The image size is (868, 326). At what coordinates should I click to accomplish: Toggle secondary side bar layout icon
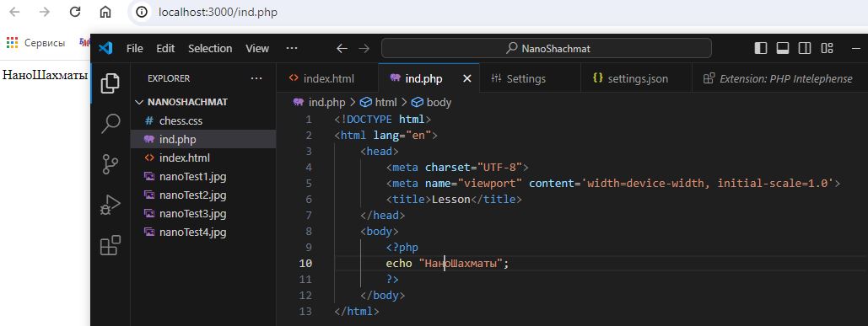[x=805, y=48]
